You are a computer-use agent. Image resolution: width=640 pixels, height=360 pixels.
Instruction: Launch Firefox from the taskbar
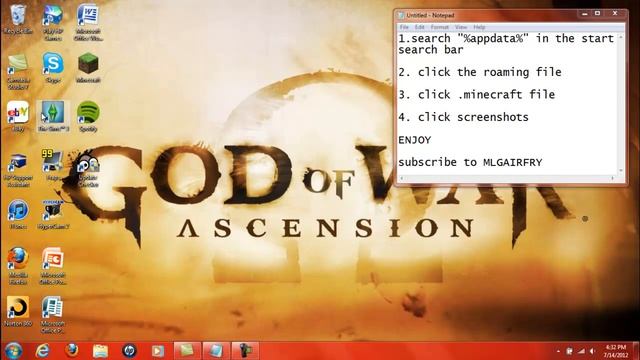coord(71,351)
